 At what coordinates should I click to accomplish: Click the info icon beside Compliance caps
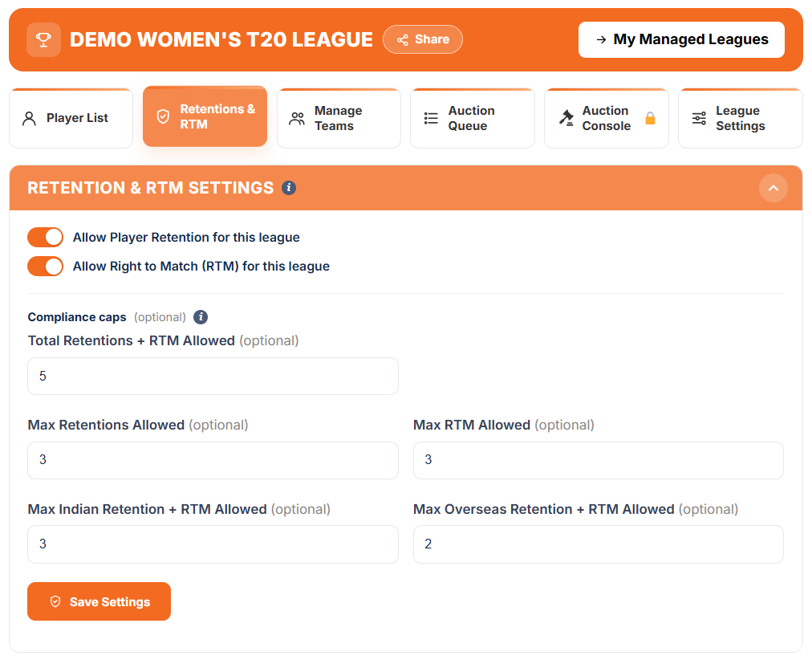[201, 316]
